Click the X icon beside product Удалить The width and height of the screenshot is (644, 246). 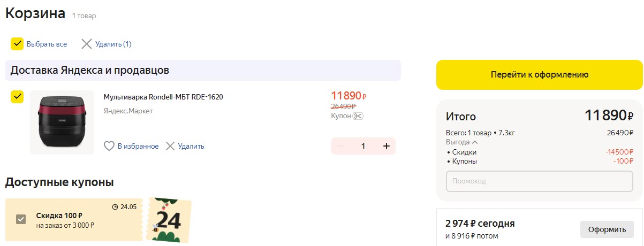(x=170, y=146)
